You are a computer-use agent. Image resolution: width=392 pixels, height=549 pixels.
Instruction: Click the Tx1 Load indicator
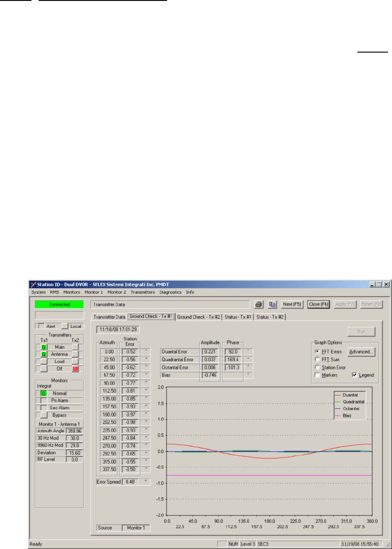click(44, 361)
